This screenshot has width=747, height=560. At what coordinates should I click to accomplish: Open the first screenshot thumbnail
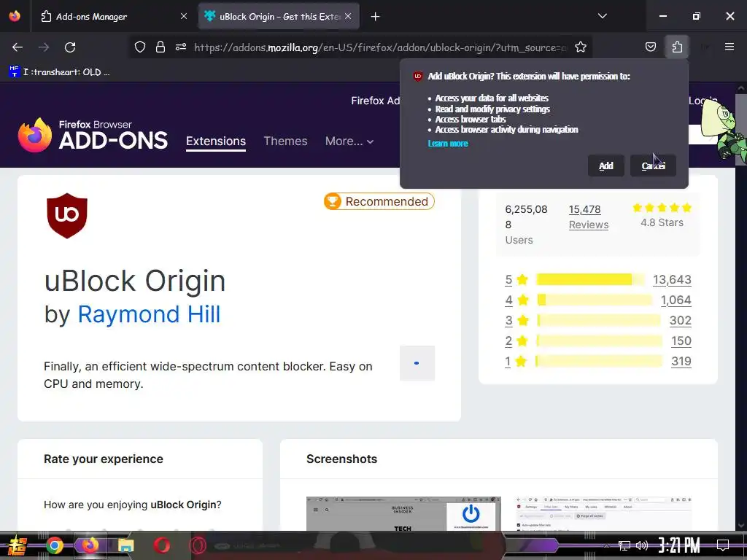[403, 514]
